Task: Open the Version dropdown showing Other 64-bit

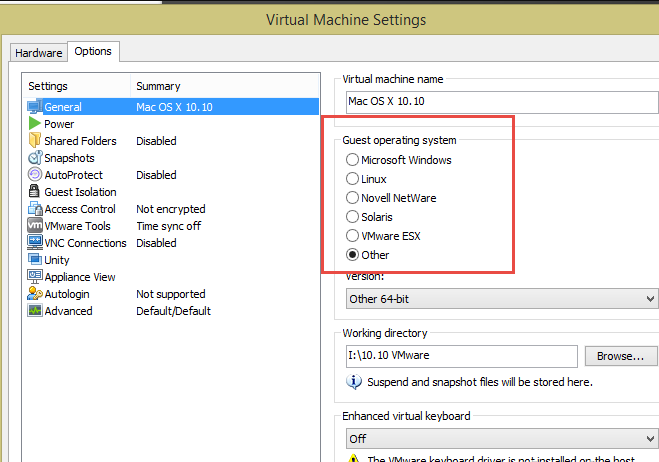Action: (x=502, y=298)
